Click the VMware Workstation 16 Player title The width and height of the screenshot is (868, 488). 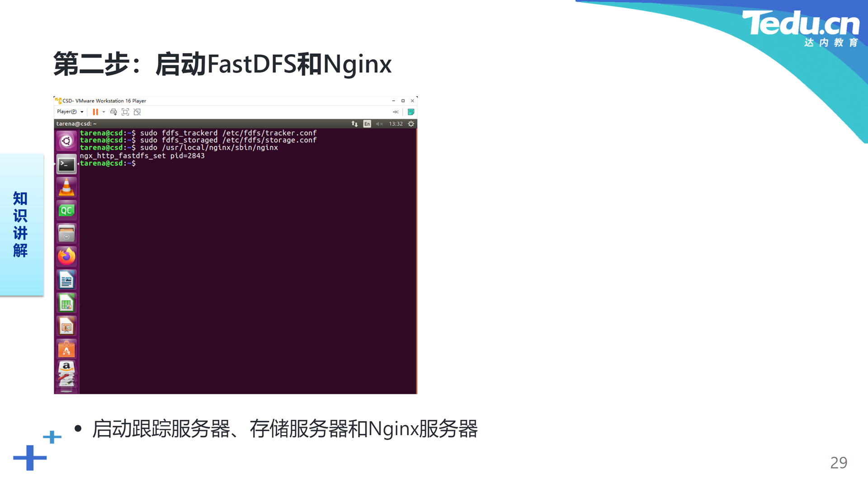click(104, 101)
